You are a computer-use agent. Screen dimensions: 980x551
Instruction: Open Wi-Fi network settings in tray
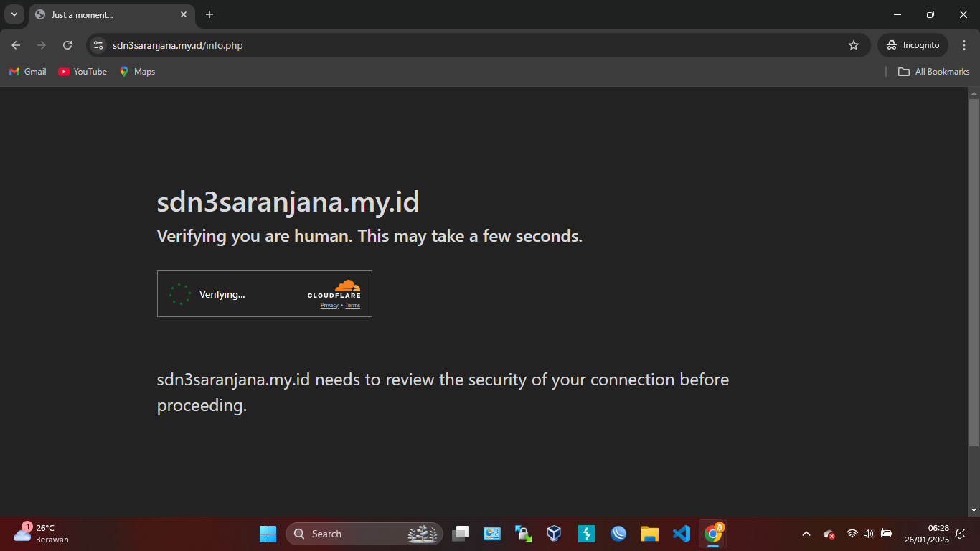pyautogui.click(x=852, y=534)
